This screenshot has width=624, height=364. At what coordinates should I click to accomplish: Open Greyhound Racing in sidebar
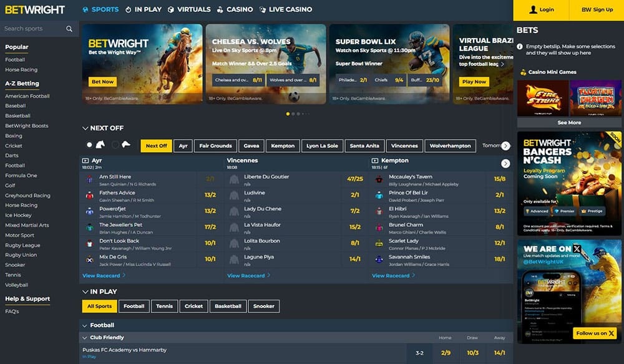tap(27, 196)
